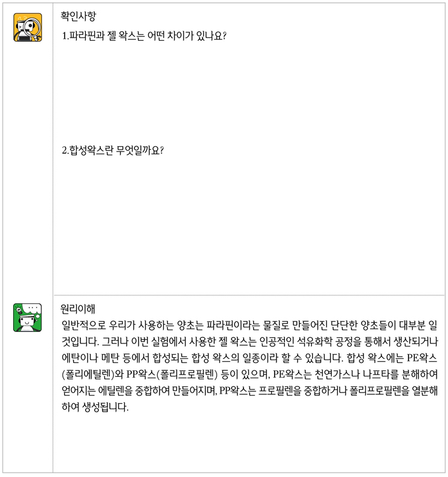Select the 원리이해 heading
The width and height of the screenshot is (448, 477).
tap(79, 309)
